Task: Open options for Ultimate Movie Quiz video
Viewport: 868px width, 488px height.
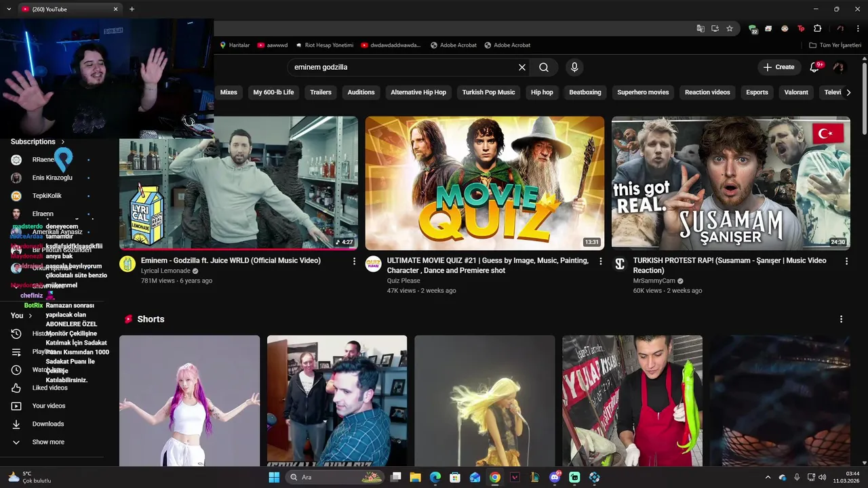Action: point(600,261)
